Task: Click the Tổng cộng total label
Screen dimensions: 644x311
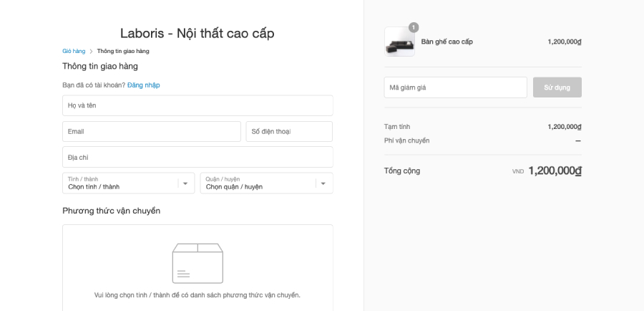Action: pyautogui.click(x=402, y=171)
